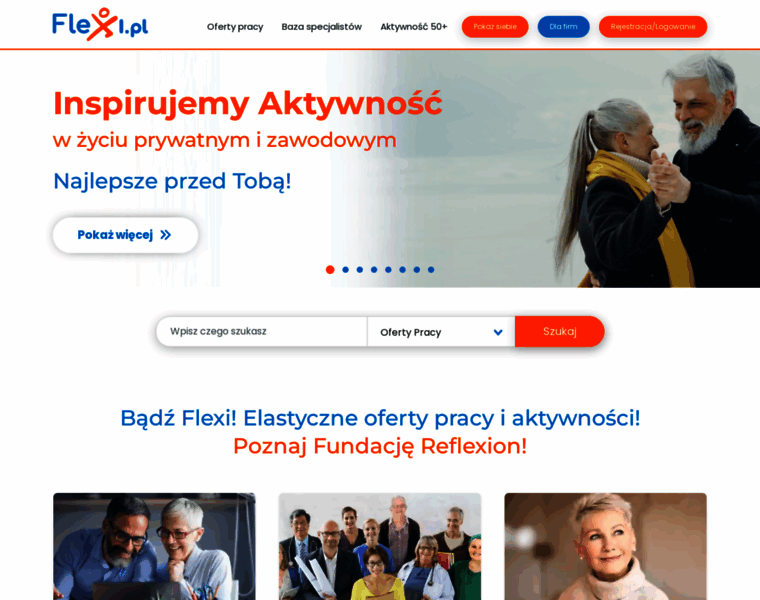This screenshot has width=760, height=600.
Task: Click the blue Dla firm button
Action: (x=563, y=27)
